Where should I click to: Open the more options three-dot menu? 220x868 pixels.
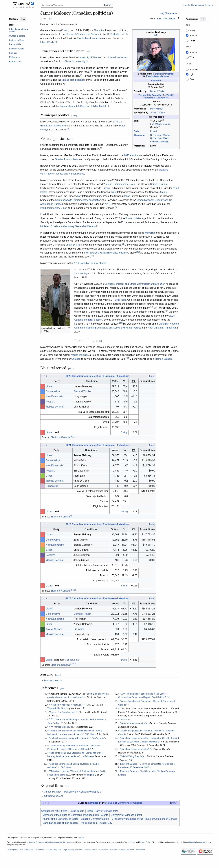(178, 19)
